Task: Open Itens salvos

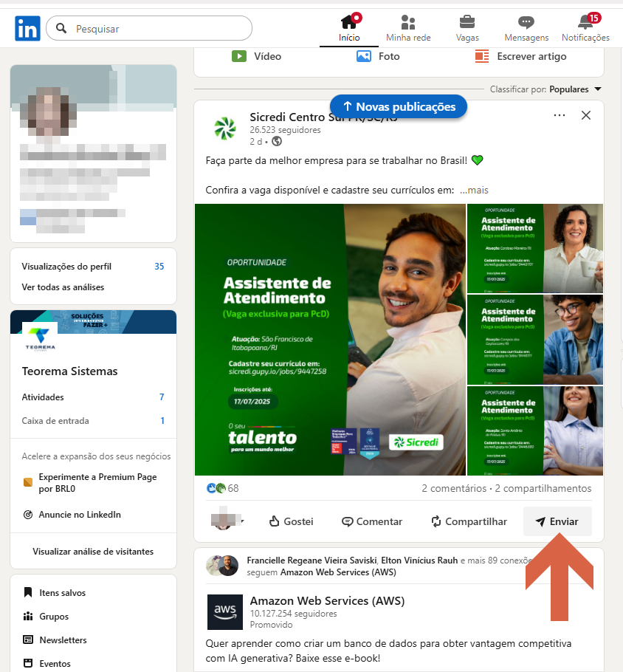Action: (x=55, y=593)
